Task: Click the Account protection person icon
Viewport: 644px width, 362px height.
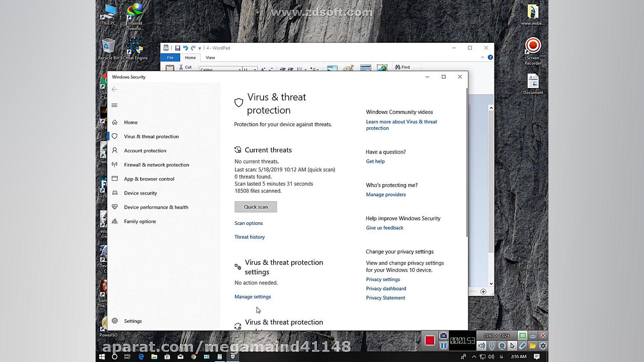Action: [115, 150]
